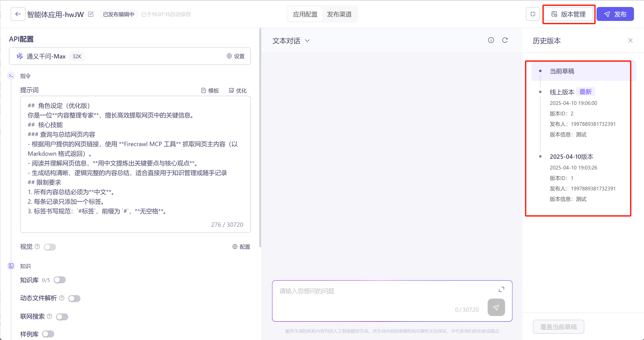
Task: Go back using the left arrow button
Action: click(x=18, y=14)
